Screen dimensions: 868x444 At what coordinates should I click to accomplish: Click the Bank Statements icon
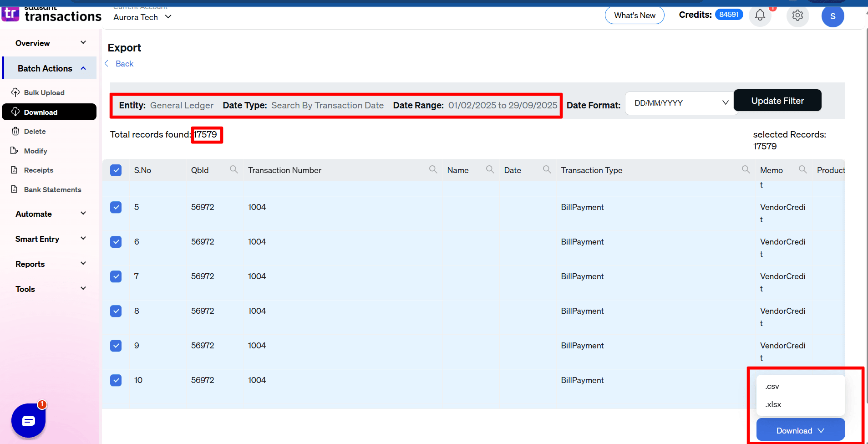click(x=14, y=189)
